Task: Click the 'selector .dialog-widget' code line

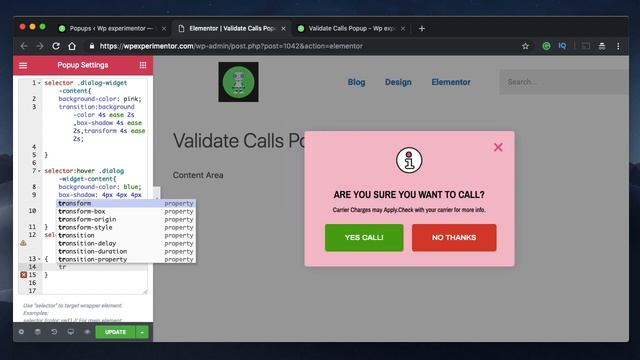Action: click(x=86, y=83)
